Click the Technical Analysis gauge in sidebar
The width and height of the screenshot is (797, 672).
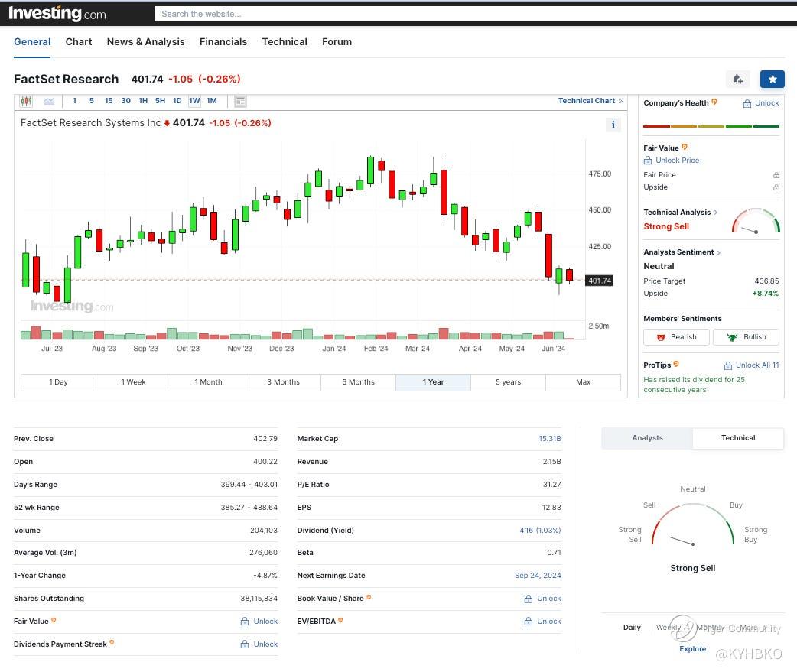pos(756,221)
